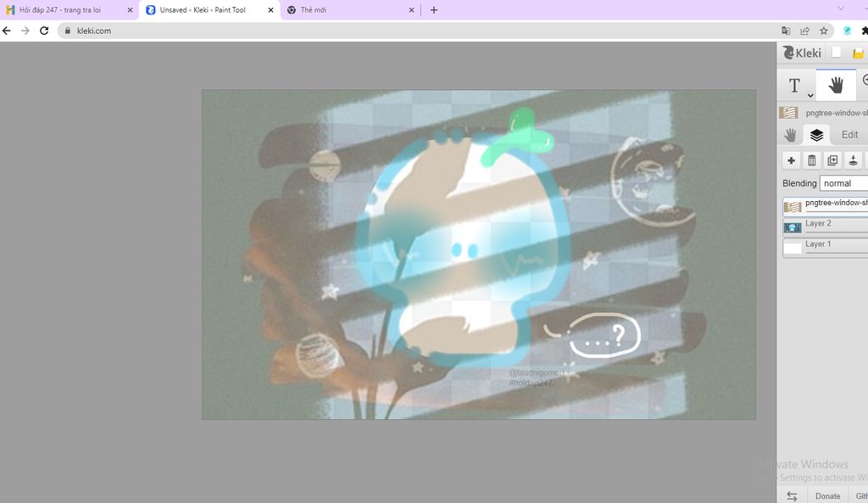868x503 pixels.
Task: Click the kleki.com address bar
Action: tap(419, 31)
